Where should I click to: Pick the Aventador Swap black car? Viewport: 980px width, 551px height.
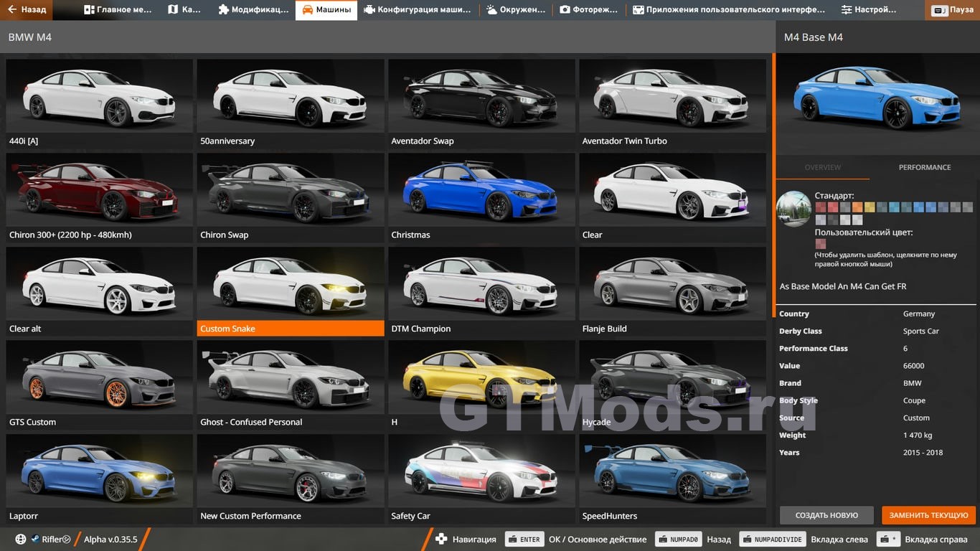(x=481, y=103)
